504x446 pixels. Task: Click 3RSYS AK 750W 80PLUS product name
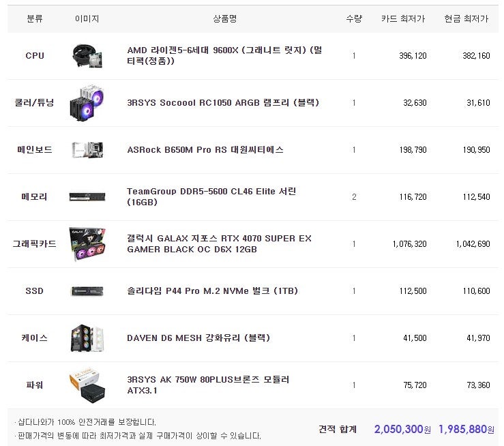[x=208, y=385]
